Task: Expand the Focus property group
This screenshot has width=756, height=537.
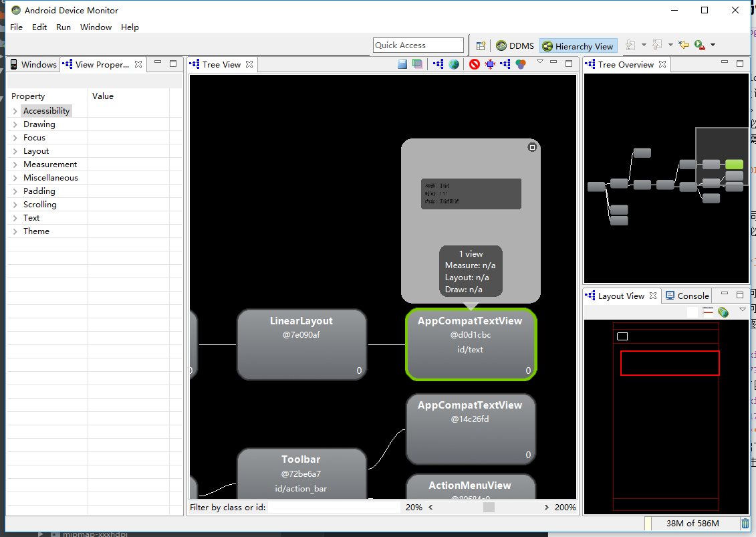Action: point(15,138)
